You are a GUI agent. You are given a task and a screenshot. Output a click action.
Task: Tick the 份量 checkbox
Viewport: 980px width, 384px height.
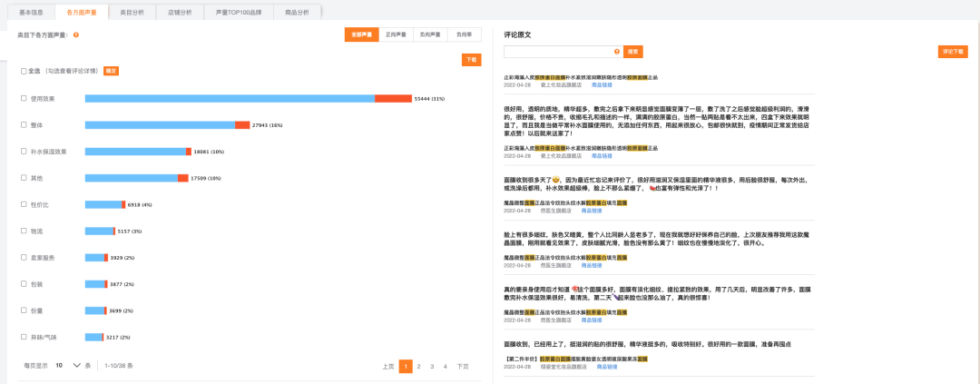24,310
